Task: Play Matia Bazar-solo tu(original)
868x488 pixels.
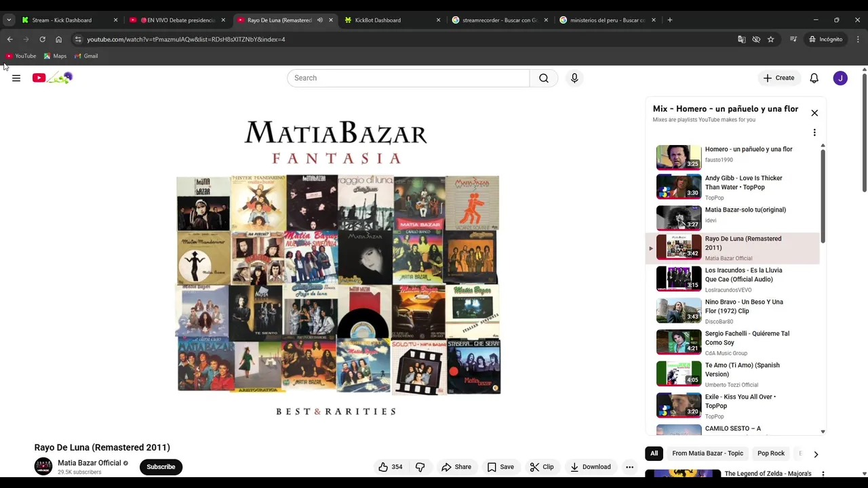Action: point(734,217)
